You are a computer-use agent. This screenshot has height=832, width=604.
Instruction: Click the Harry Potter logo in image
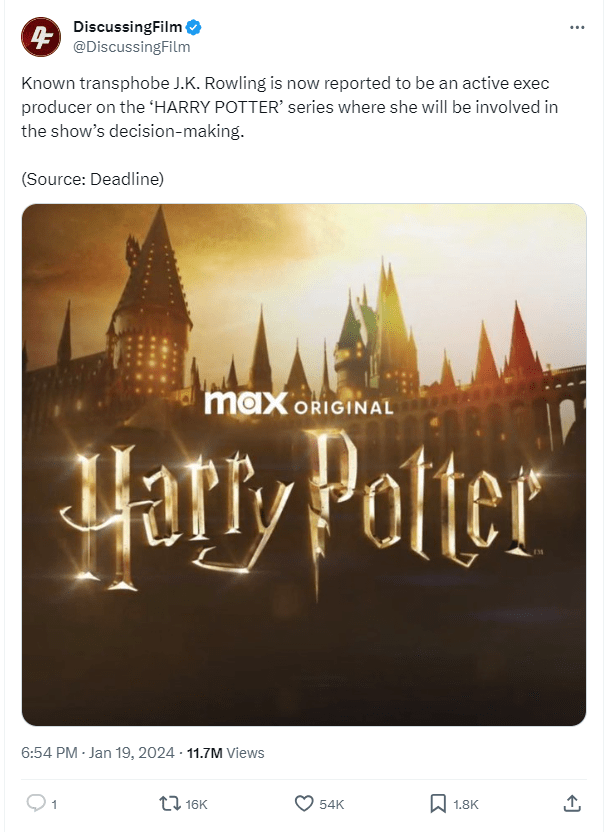click(301, 512)
